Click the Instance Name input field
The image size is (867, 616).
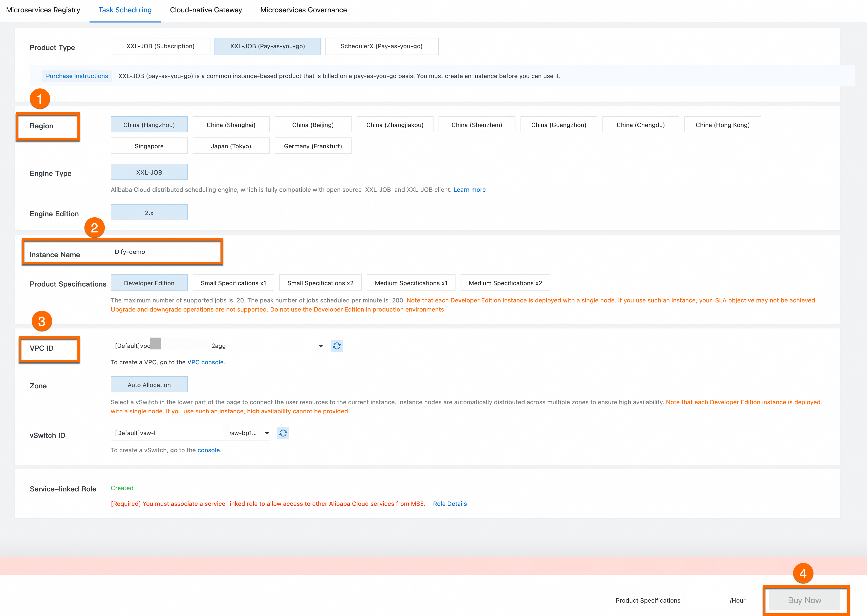[x=161, y=252]
